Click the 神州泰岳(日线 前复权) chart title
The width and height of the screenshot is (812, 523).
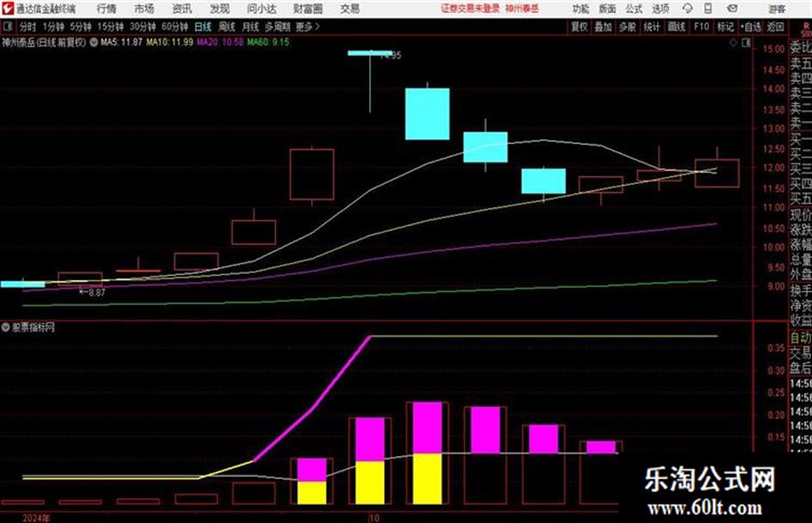(44, 42)
